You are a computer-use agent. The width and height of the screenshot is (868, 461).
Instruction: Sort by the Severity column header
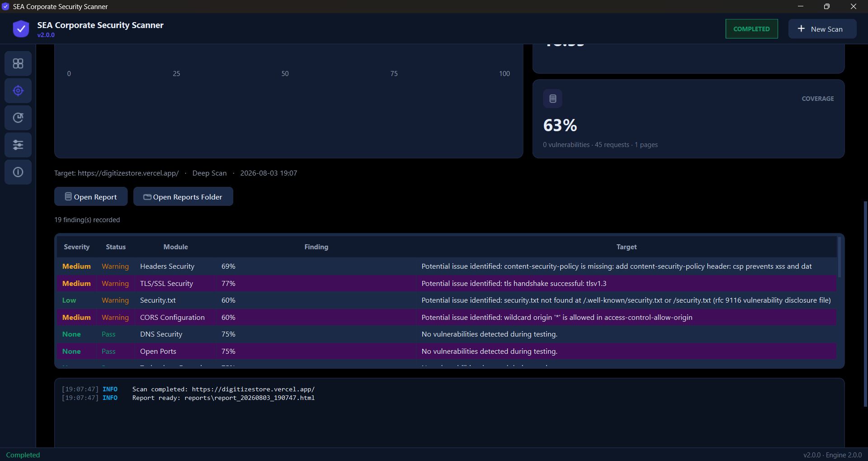point(76,247)
